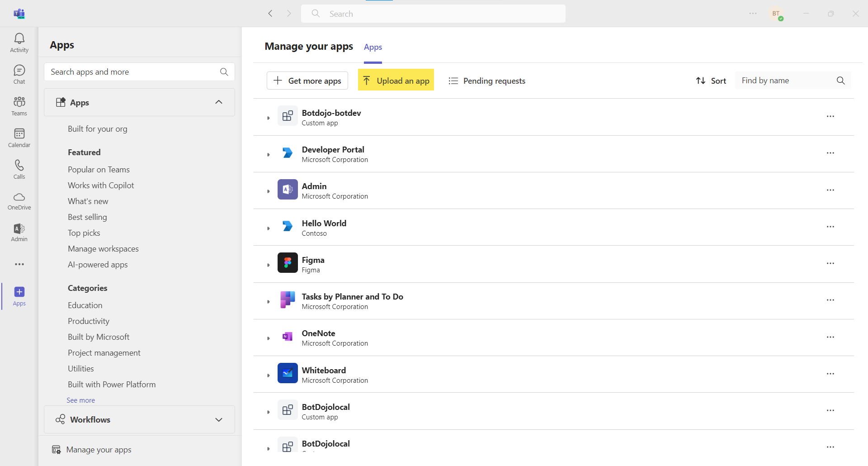The height and width of the screenshot is (466, 868).
Task: Open Manage your apps at bottom
Action: pyautogui.click(x=92, y=450)
